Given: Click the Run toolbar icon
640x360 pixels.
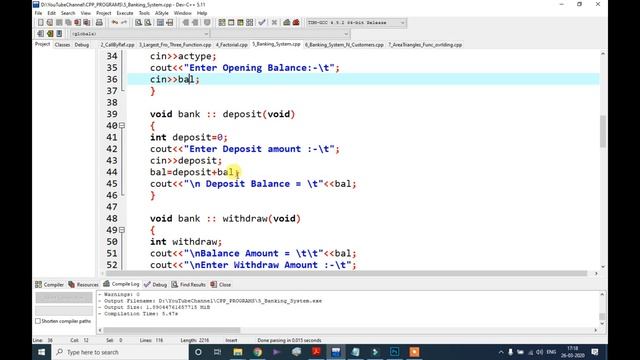Looking at the screenshot, I should 231,23.
